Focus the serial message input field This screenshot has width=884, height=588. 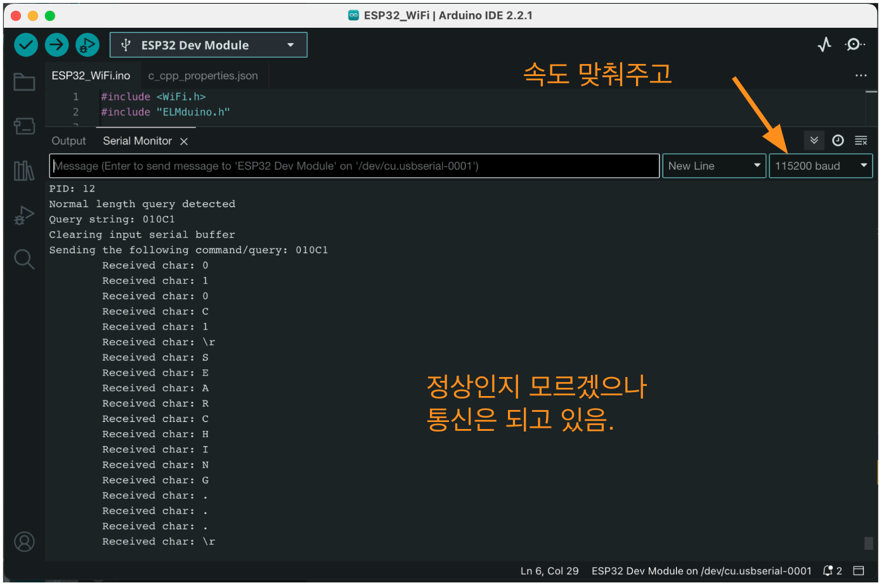click(x=354, y=166)
